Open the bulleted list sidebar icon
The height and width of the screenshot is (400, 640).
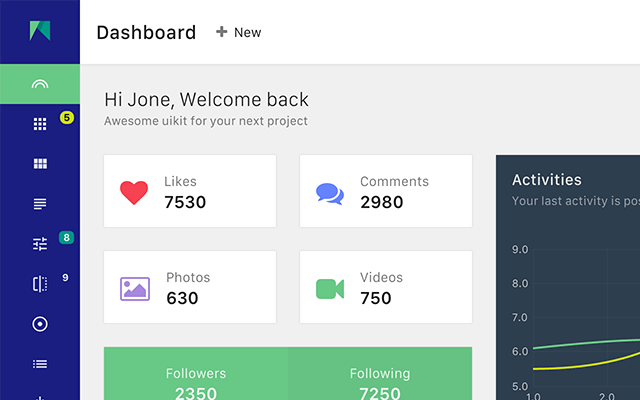pyautogui.click(x=40, y=364)
